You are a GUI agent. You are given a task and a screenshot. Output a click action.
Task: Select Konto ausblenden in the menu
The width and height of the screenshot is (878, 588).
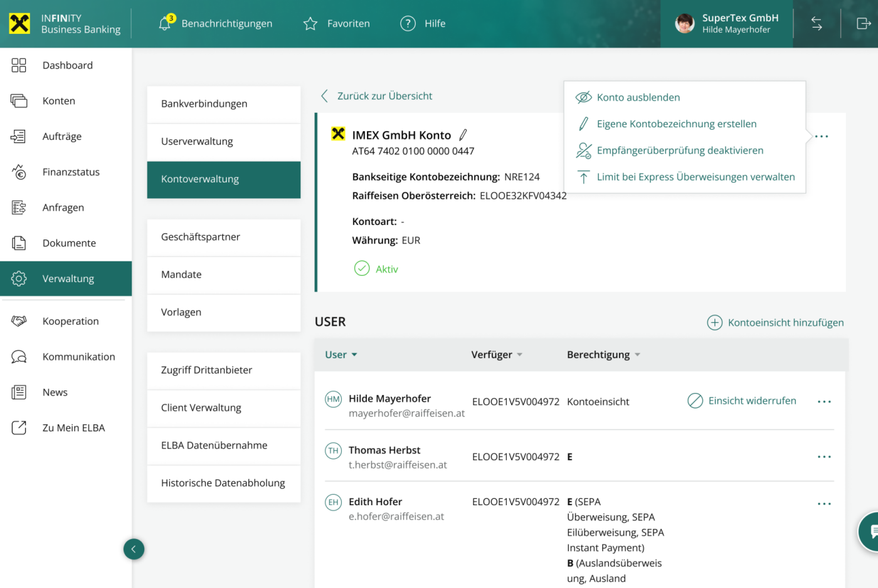pos(638,97)
